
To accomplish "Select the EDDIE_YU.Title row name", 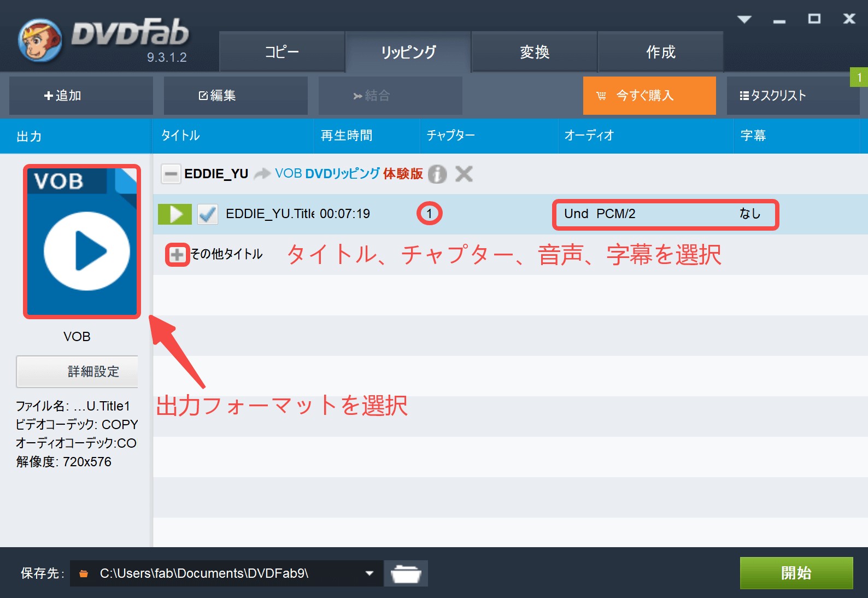I will point(270,214).
